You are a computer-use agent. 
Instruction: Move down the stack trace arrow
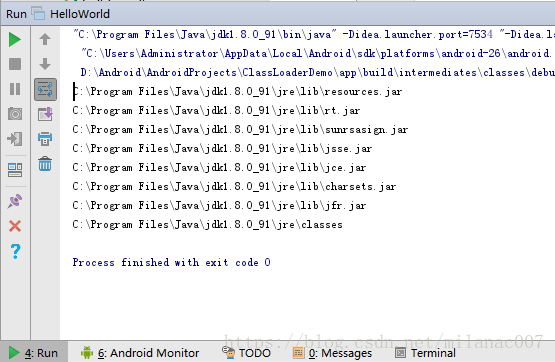coord(45,64)
